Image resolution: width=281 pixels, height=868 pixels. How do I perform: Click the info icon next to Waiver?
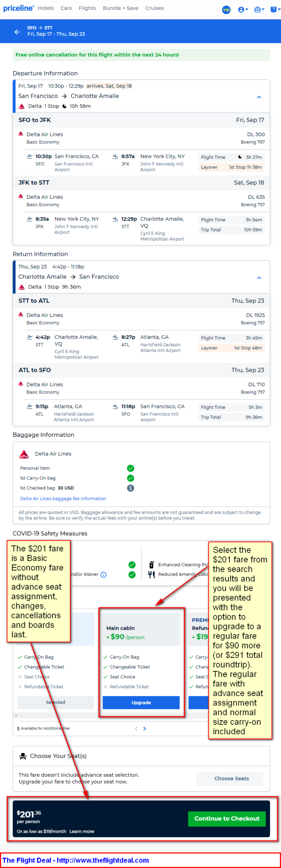(104, 574)
